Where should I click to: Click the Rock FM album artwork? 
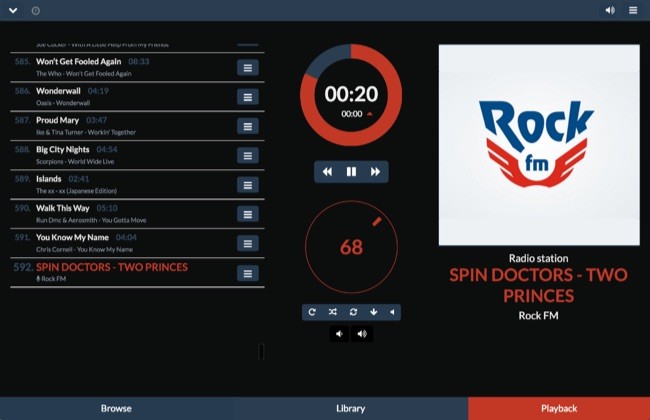[x=539, y=145]
